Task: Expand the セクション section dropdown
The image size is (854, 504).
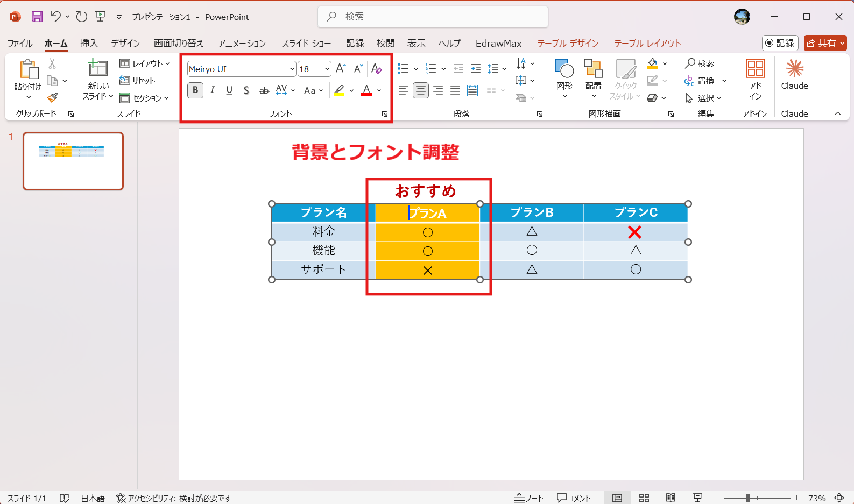Action: tap(145, 98)
